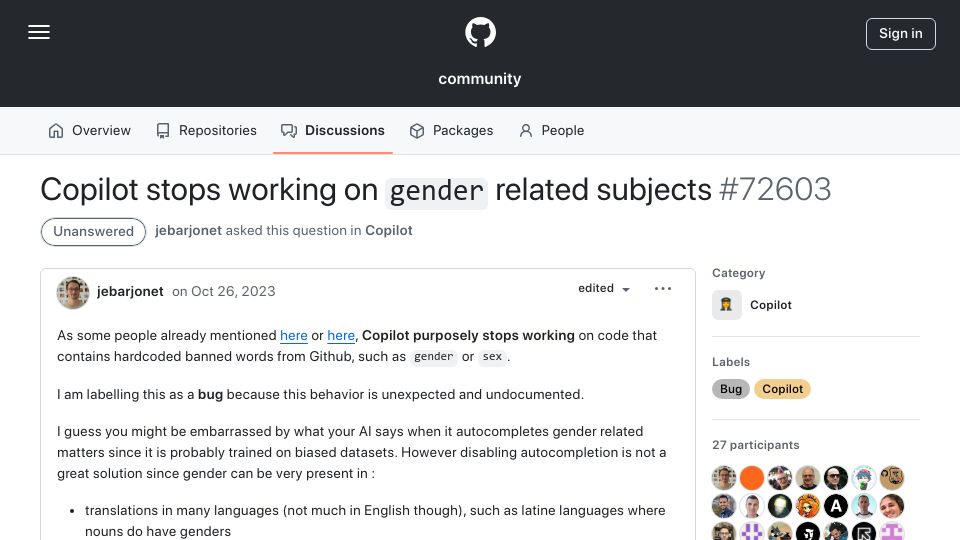
Task: Click the bold text 'Copilot purposely stops working'
Action: pyautogui.click(x=468, y=336)
